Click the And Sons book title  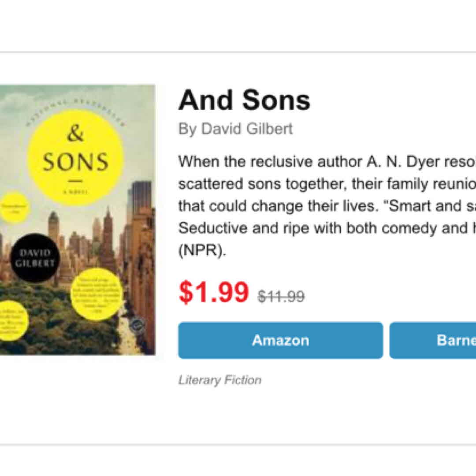point(244,100)
